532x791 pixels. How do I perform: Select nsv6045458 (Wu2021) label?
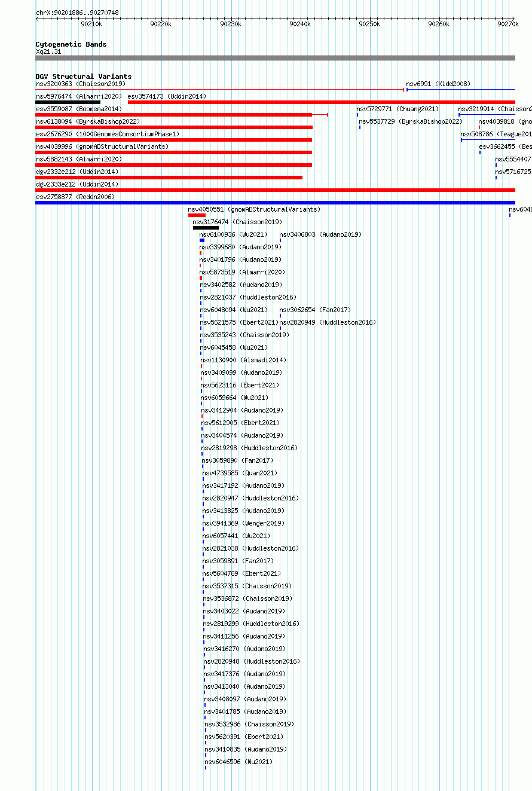click(234, 347)
